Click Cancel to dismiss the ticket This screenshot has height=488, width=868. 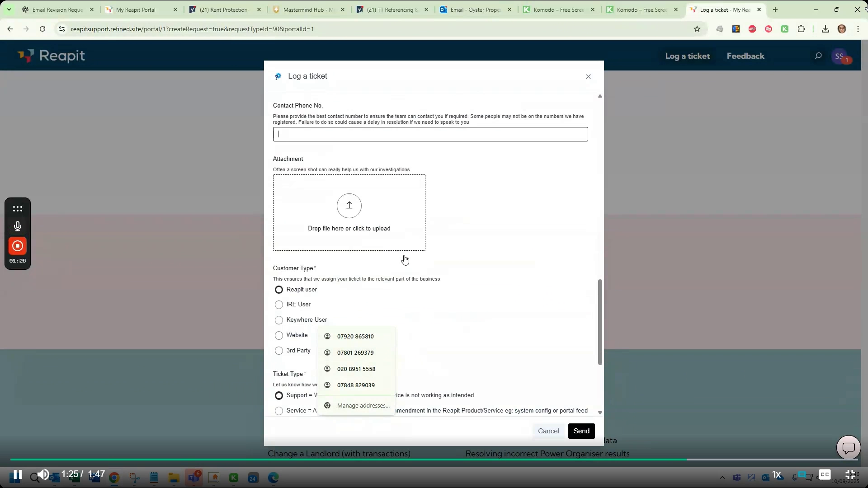(548, 431)
